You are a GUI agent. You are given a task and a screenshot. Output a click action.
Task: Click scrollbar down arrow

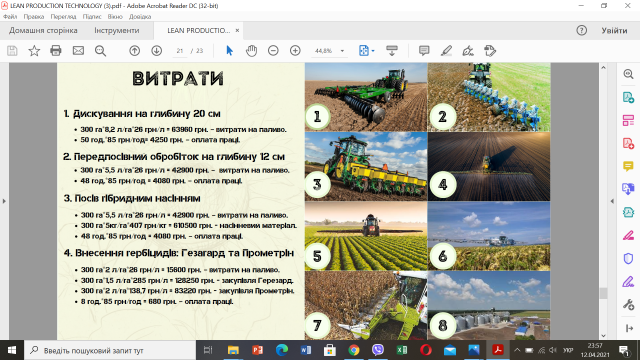[x=603, y=336]
